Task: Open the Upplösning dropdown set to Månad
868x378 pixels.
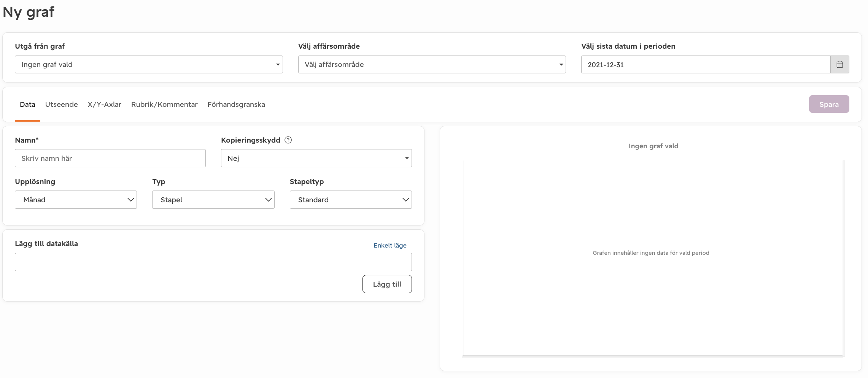Action: tap(76, 200)
